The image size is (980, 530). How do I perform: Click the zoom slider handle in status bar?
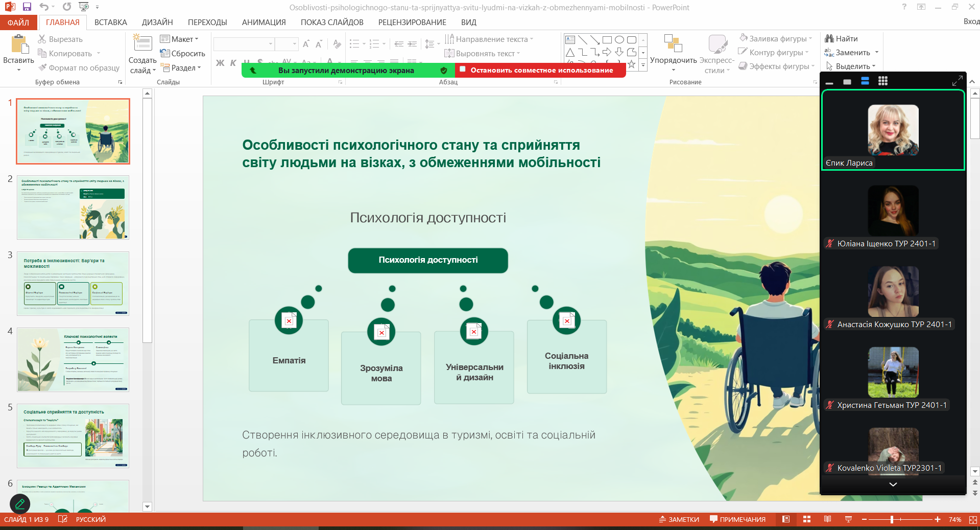click(892, 519)
